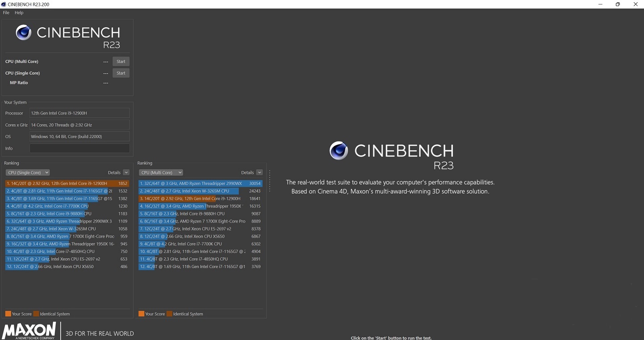Select single core row for Xeon W-3265M
This screenshot has width=644, height=340.
tap(67, 229)
